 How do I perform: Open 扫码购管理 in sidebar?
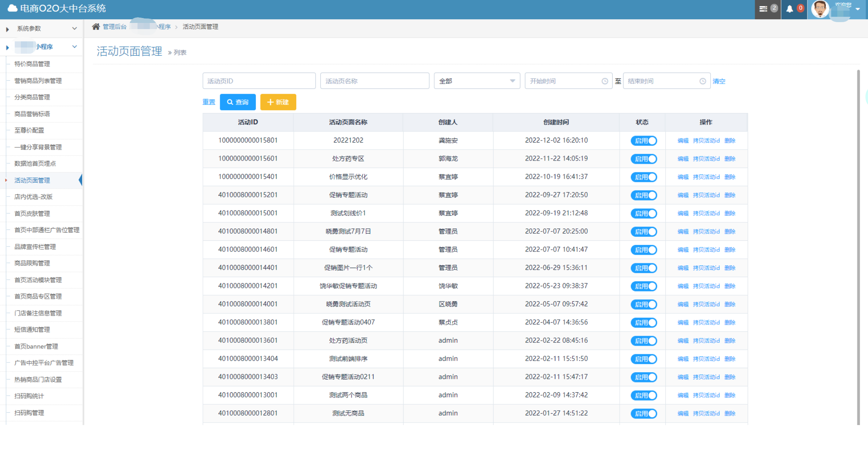point(29,413)
